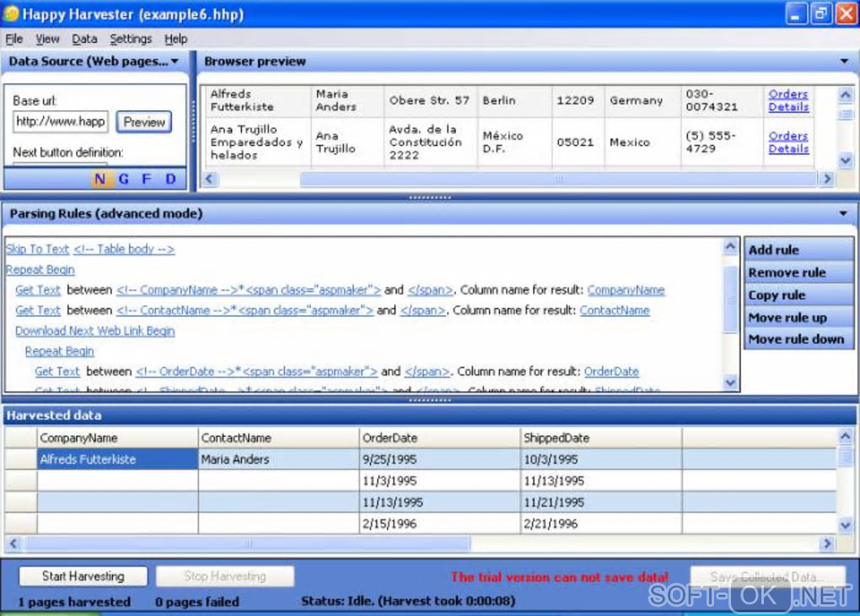
Task: Click the Table body comment link
Action: (124, 249)
